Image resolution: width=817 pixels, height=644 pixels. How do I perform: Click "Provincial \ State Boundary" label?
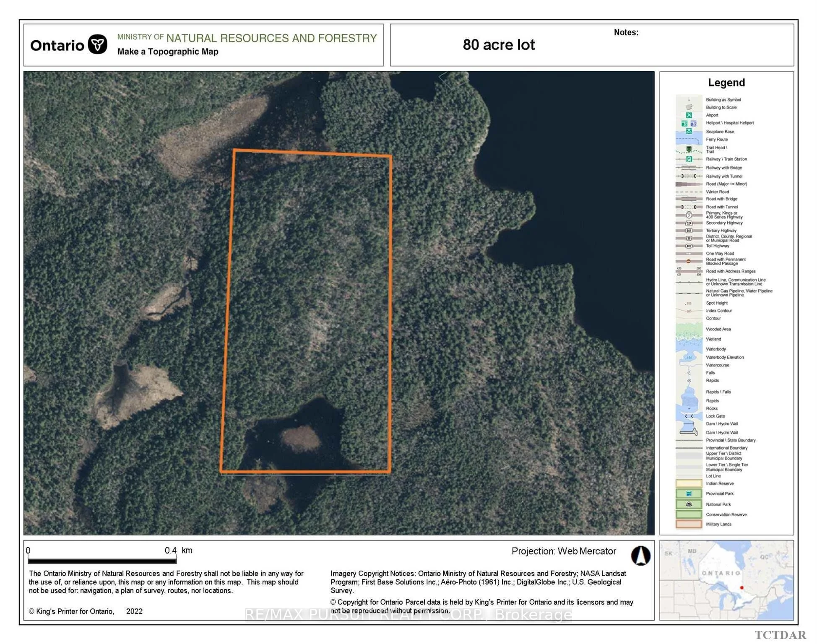[731, 440]
